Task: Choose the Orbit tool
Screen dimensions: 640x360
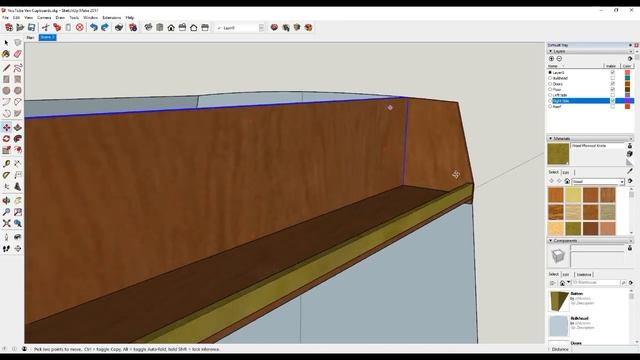Action: coord(6,200)
